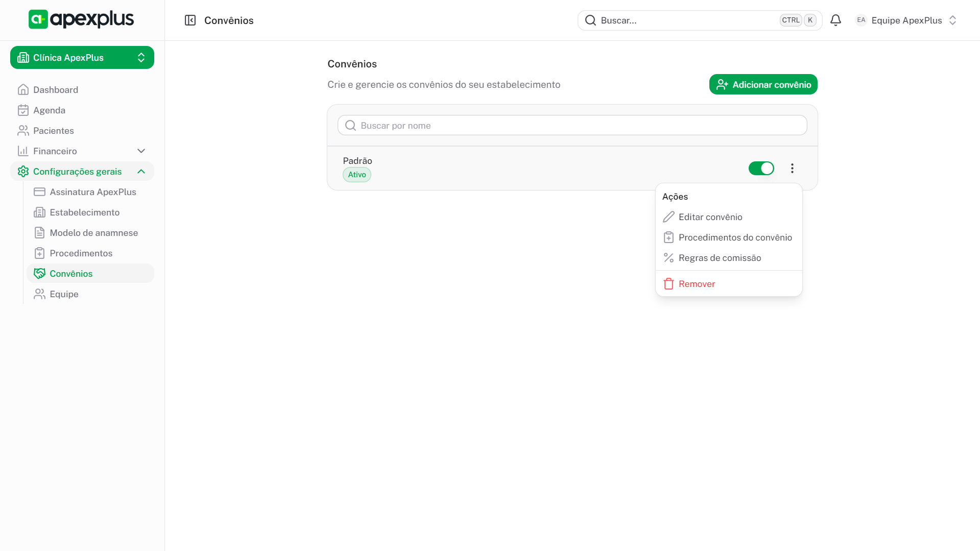Click the Buscar por nome field
Screen dimensions: 980x551
tap(572, 126)
